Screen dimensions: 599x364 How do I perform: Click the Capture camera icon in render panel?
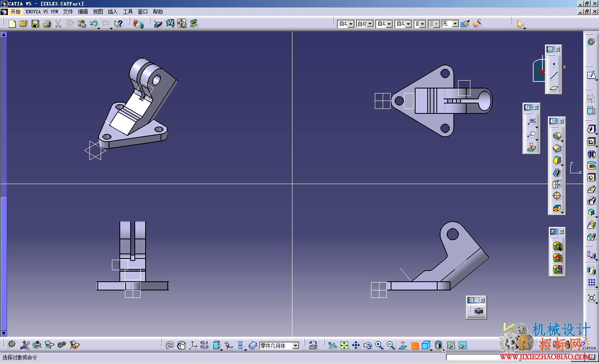(x=479, y=311)
